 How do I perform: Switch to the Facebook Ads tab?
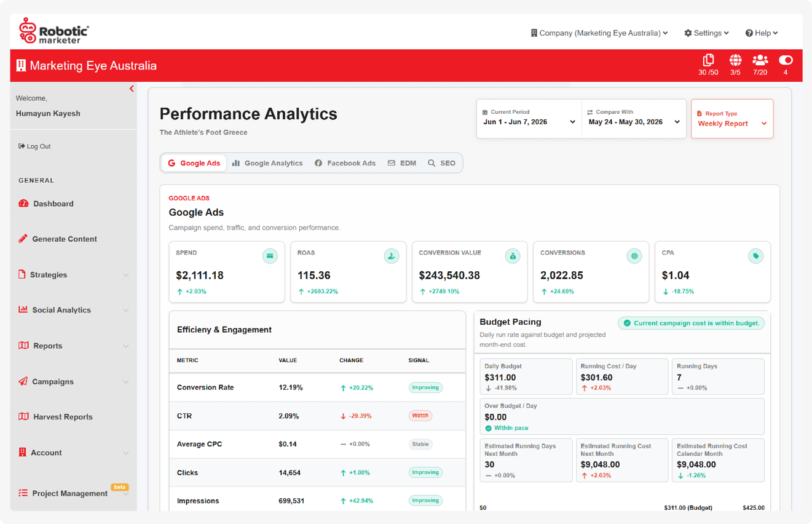[x=345, y=163]
